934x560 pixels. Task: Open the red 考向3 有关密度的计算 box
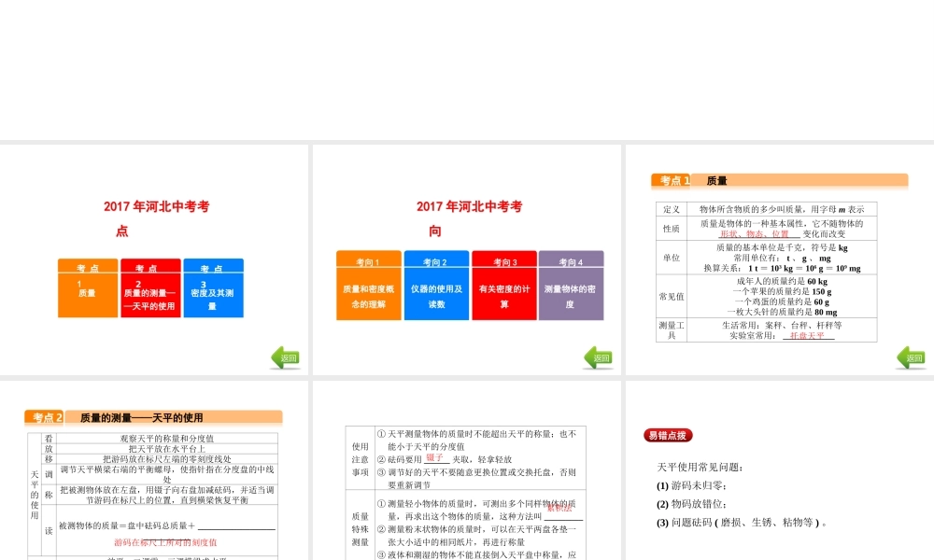504,286
